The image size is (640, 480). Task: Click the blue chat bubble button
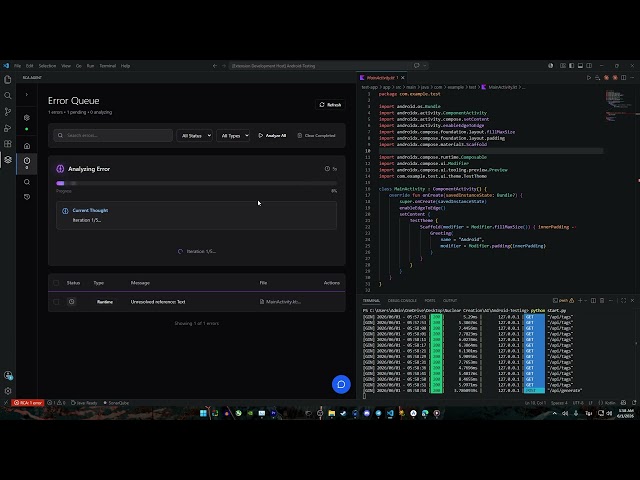[x=341, y=384]
